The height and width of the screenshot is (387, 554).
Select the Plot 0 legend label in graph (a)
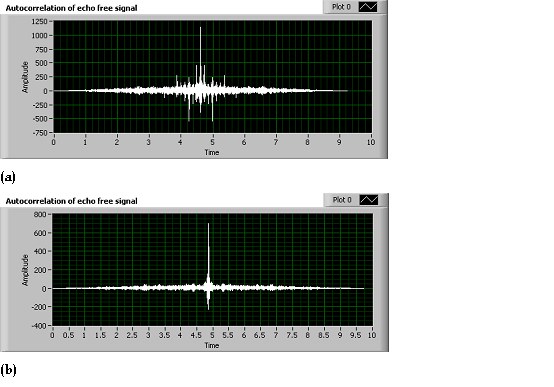point(341,7)
